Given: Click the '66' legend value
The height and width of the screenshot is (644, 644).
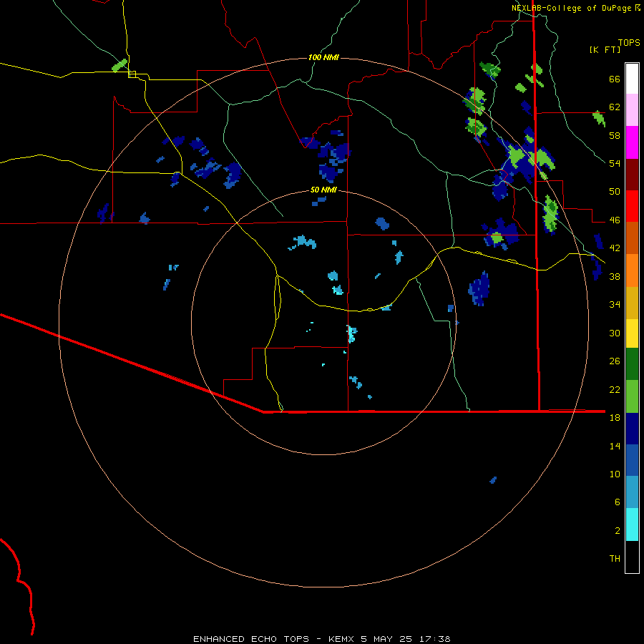Looking at the screenshot, I should point(615,79).
